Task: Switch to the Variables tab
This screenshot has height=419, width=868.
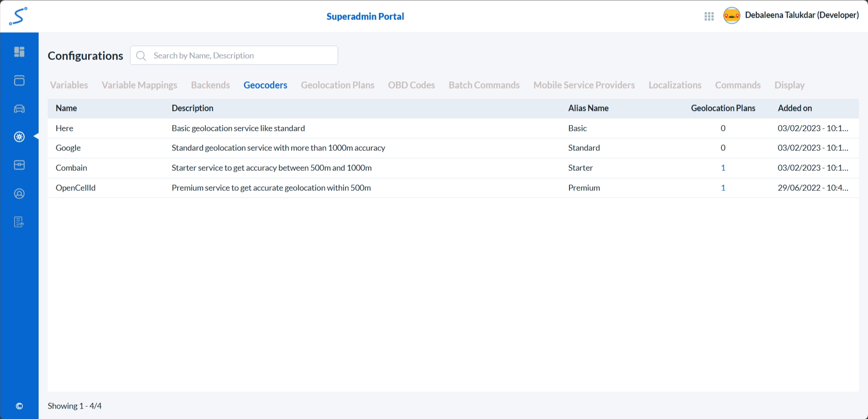Action: [69, 85]
